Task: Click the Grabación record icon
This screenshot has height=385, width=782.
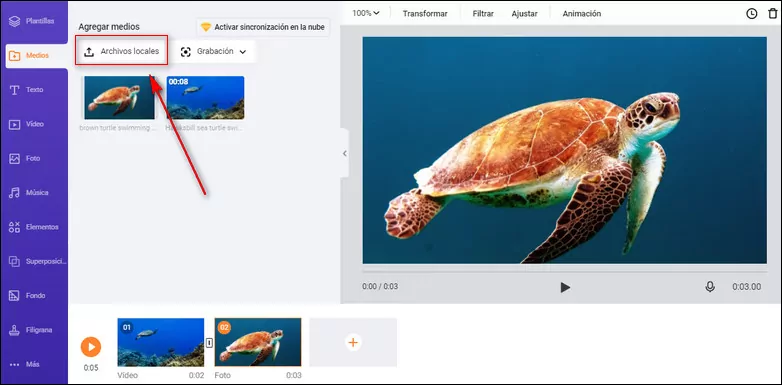Action: 186,52
